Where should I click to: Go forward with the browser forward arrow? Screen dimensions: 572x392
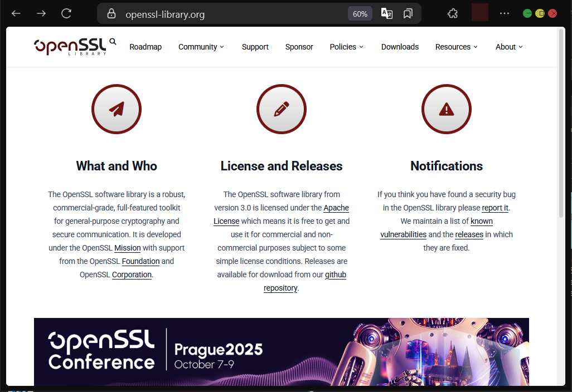(41, 14)
